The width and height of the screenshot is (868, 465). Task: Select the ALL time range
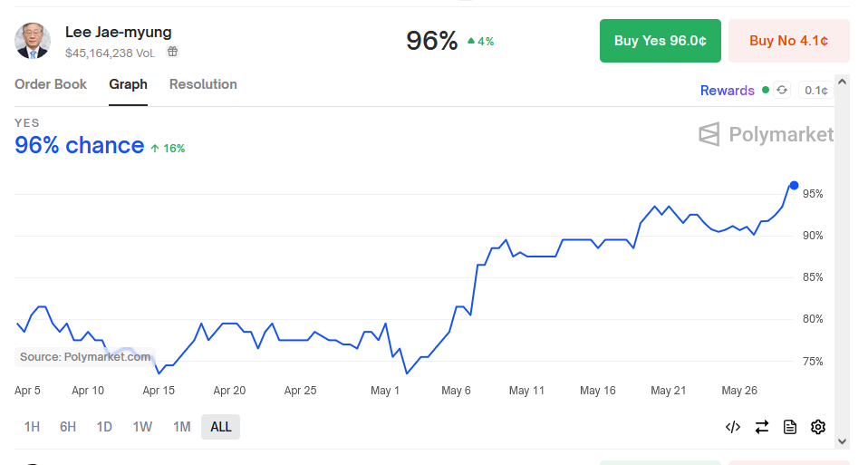pos(220,427)
